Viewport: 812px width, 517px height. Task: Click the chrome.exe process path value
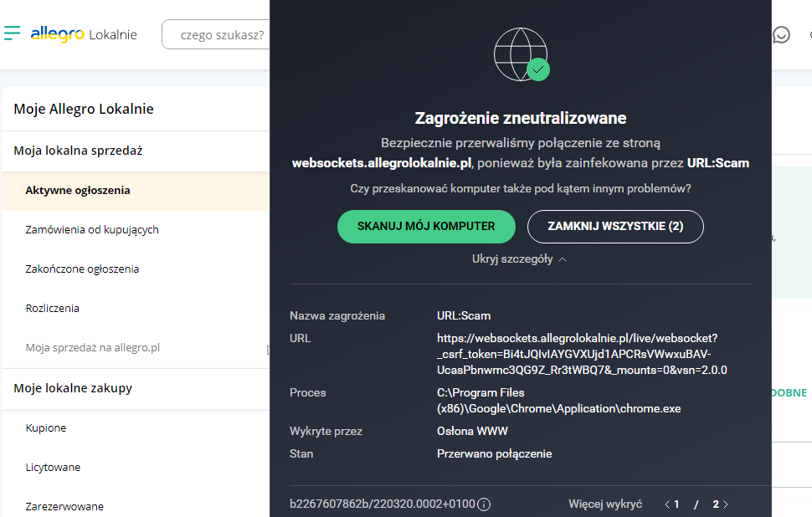558,401
